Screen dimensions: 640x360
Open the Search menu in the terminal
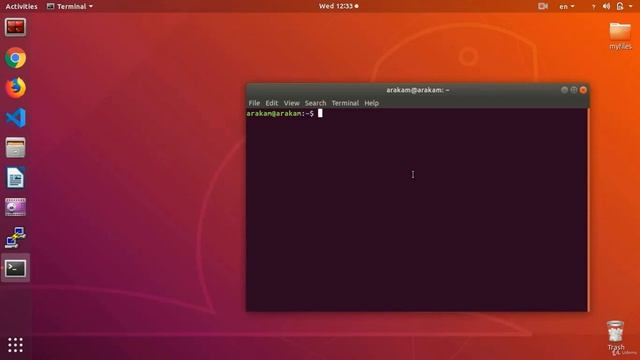click(x=315, y=103)
